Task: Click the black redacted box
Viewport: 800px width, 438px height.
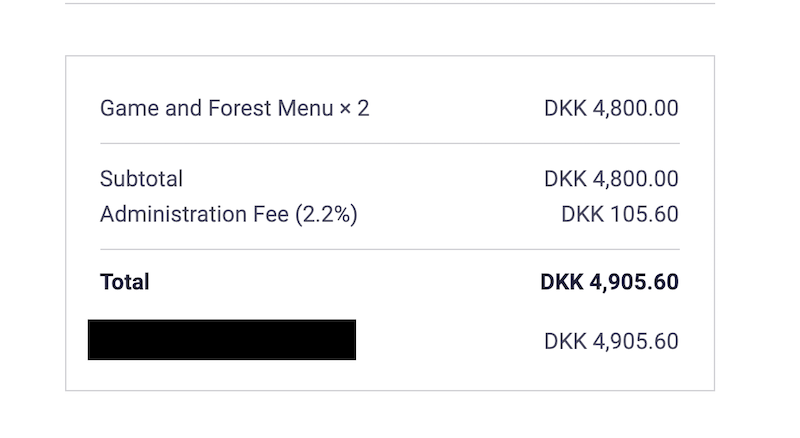Action: (222, 340)
